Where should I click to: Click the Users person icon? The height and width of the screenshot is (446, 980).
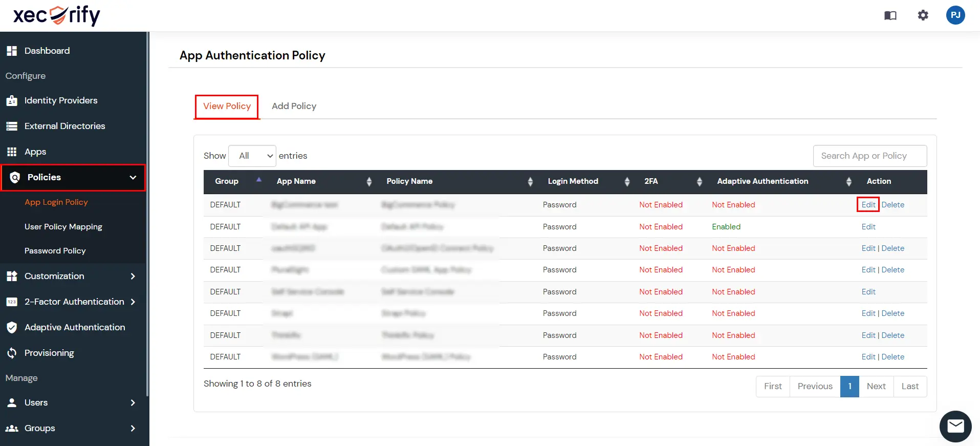click(x=12, y=402)
